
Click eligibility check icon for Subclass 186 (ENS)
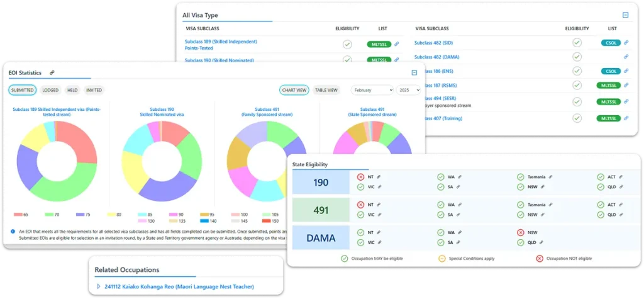click(577, 71)
